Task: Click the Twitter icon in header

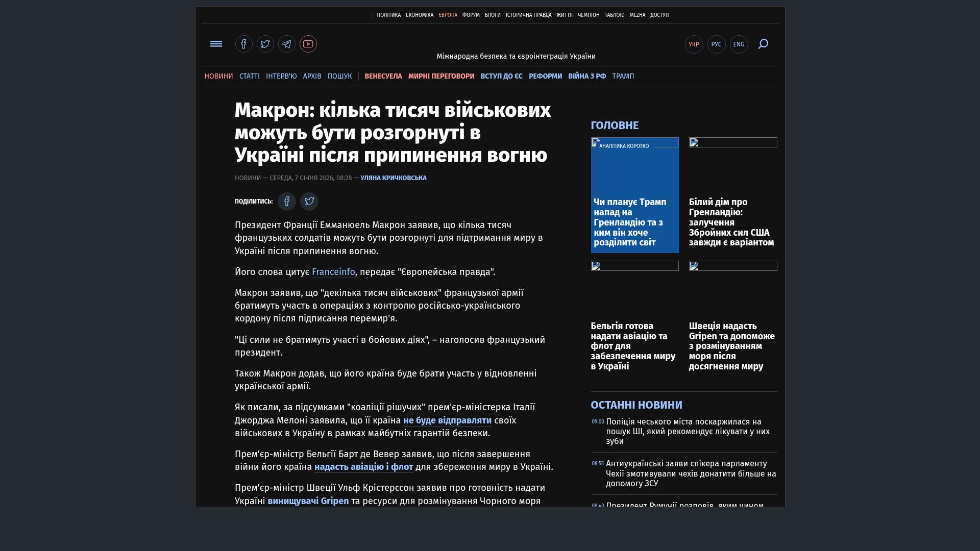Action: [x=265, y=44]
